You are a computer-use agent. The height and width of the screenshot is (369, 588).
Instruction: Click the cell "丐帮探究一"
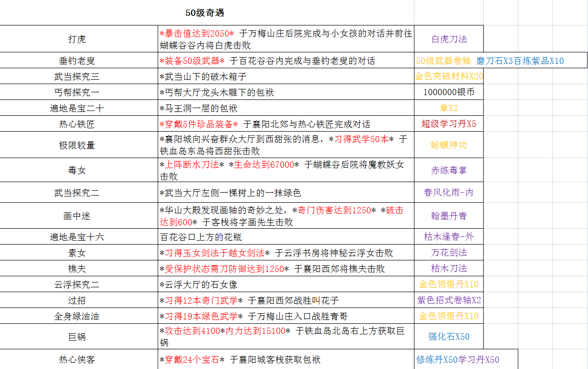[77, 92]
